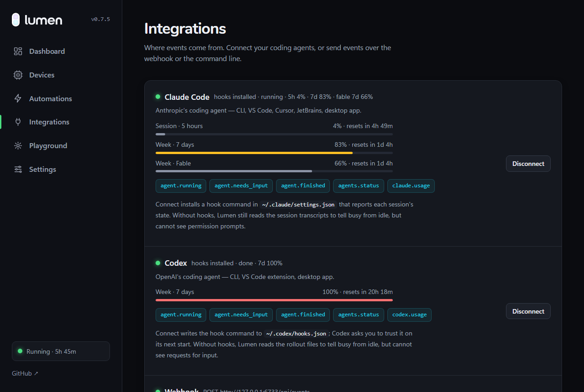Screen dimensions: 584x392
Task: Click Codex's agent.finished tag
Action: point(303,315)
